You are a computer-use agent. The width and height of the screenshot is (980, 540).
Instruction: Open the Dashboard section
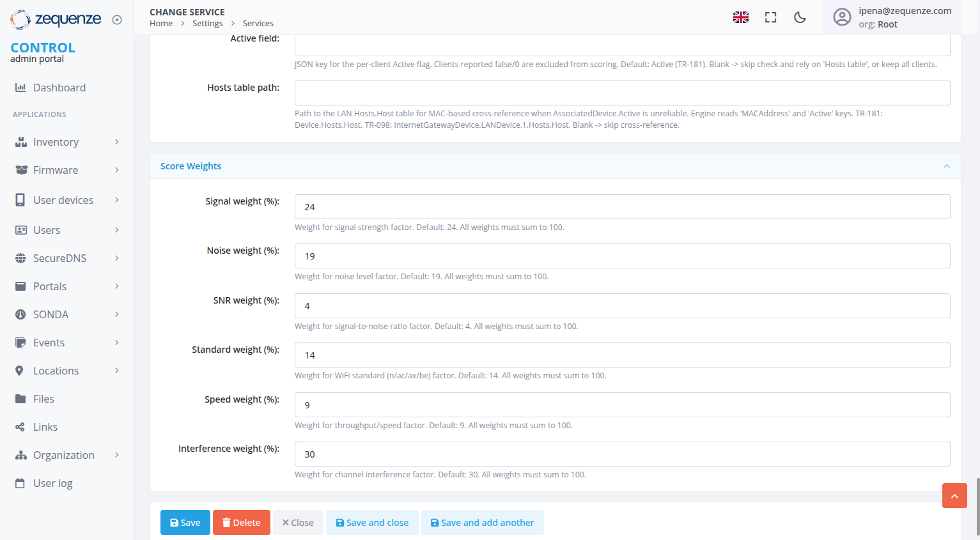58,88
